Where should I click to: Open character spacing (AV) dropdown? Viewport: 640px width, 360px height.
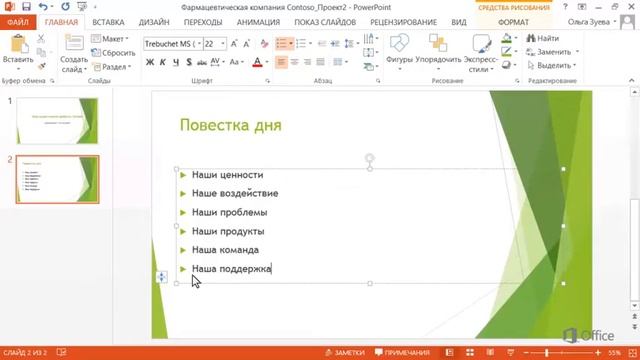pos(218,62)
